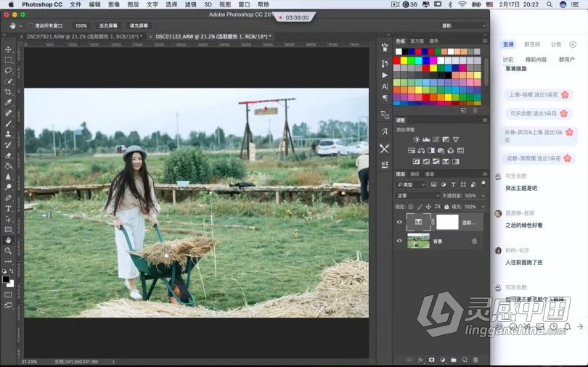Toggle lock image pixels brush icon
Screen dimensions: 588x367
pos(420,206)
